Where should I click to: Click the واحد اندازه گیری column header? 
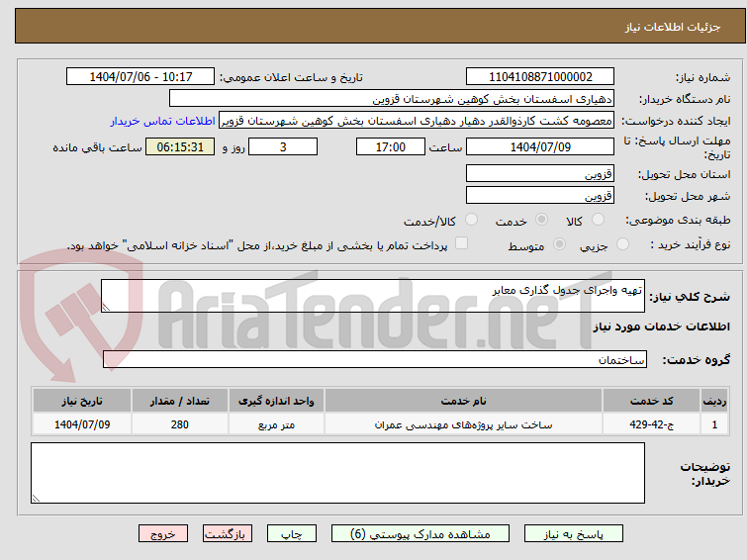[276, 401]
